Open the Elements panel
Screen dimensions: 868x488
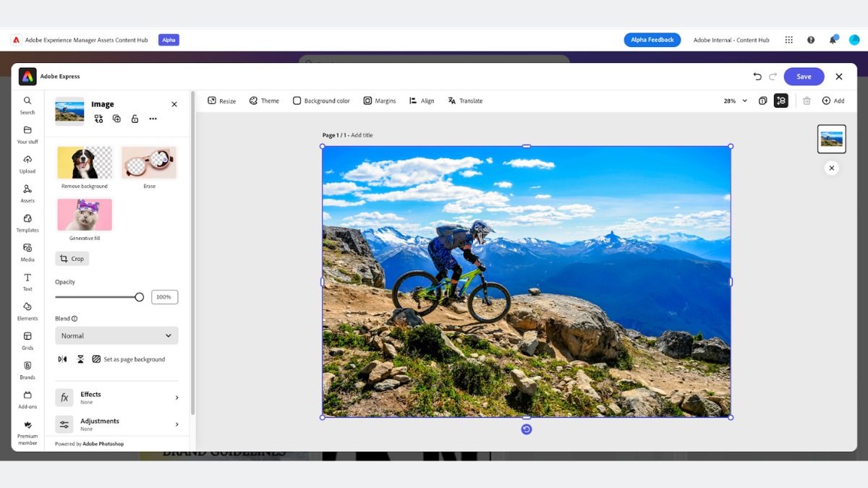(x=27, y=311)
